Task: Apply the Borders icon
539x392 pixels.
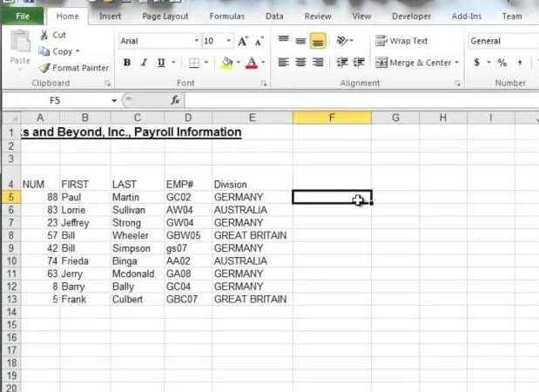Action: (194, 63)
